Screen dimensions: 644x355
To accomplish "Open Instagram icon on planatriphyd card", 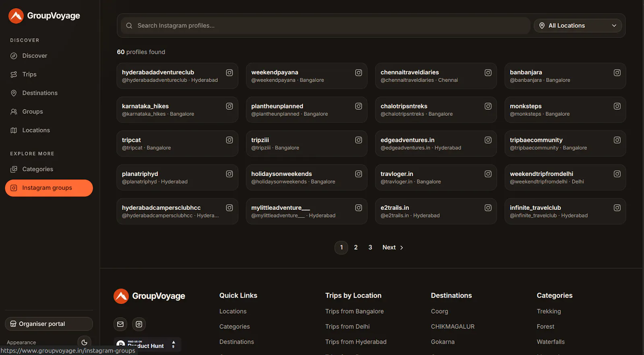I will [229, 174].
